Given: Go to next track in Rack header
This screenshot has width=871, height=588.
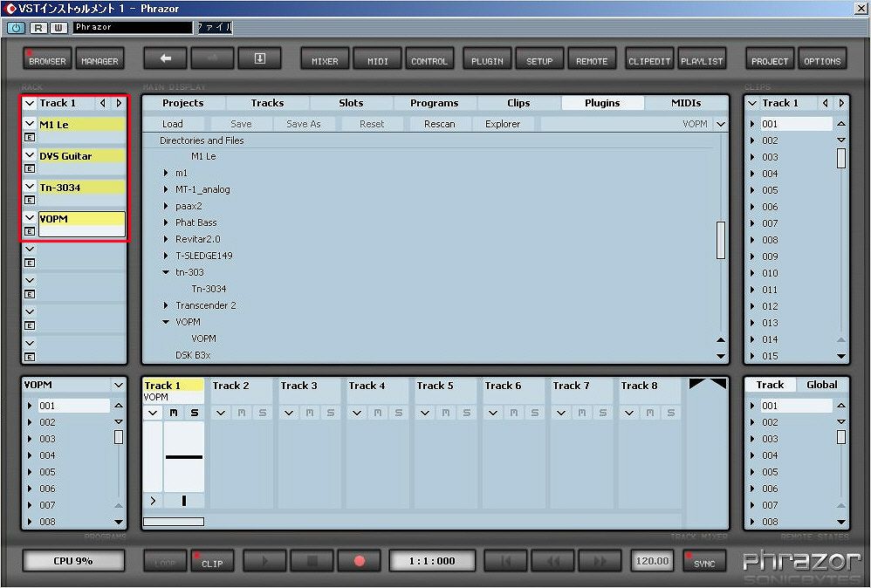Looking at the screenshot, I should 119,103.
